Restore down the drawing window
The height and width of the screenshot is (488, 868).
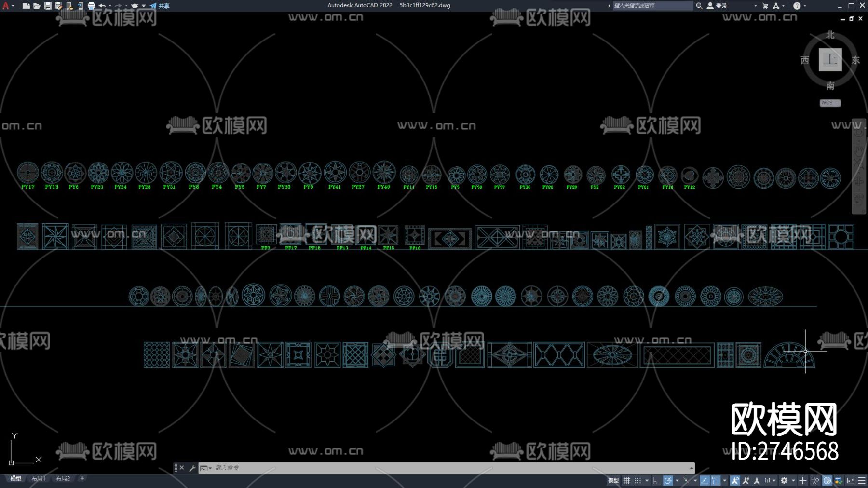[852, 19]
